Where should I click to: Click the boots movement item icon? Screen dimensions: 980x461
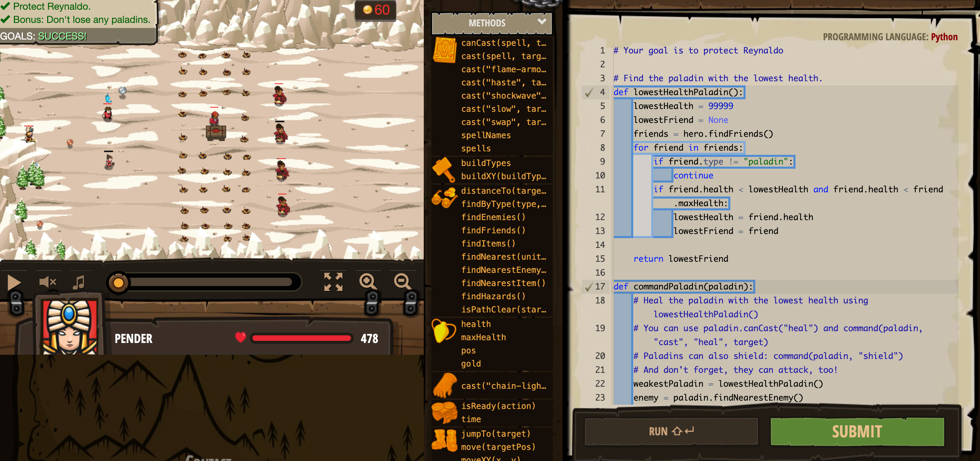pos(444,440)
